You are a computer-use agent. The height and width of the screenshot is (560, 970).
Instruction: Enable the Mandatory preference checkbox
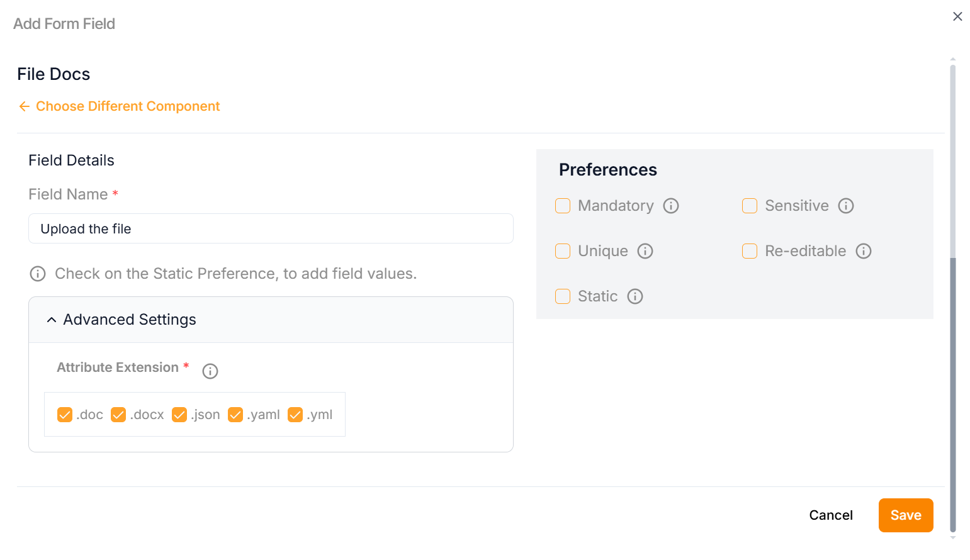(563, 206)
